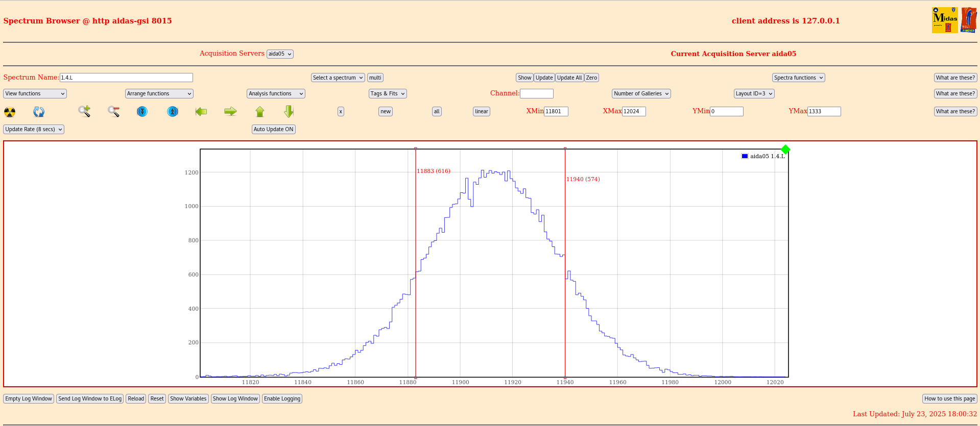The width and height of the screenshot is (980, 426).
Task: Click the marker label 11883 (616)
Action: coord(434,171)
